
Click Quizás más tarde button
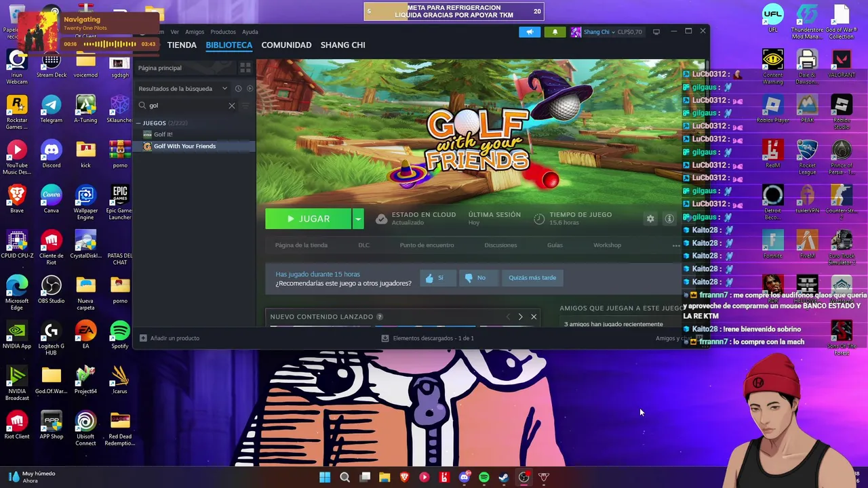(532, 278)
